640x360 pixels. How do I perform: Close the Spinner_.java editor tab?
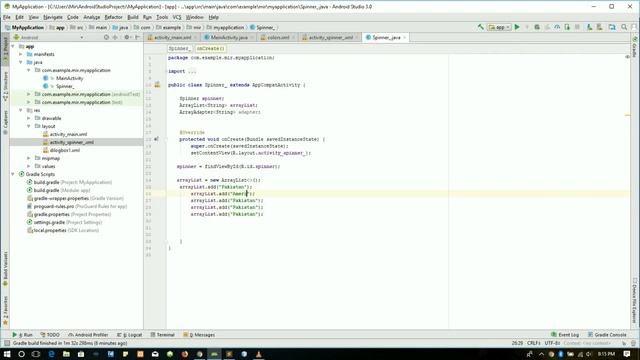click(405, 38)
